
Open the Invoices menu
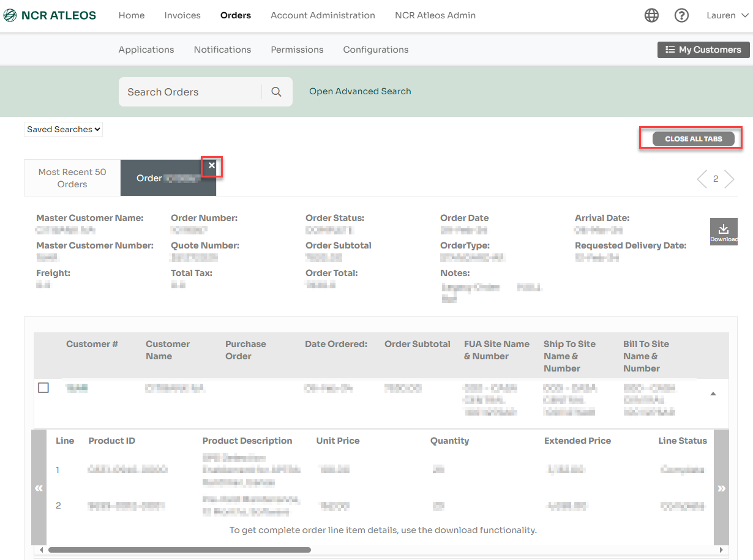click(x=182, y=15)
